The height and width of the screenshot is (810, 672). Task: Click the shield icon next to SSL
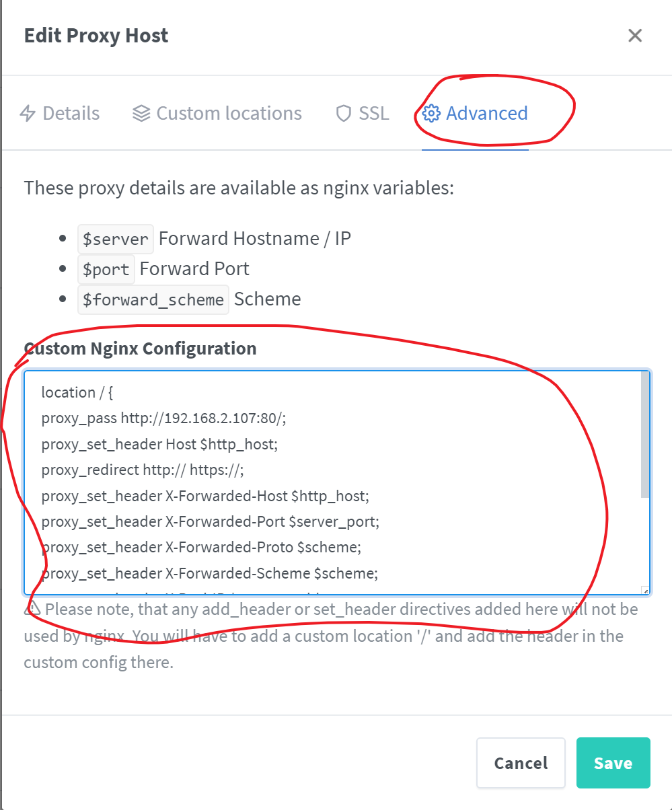coord(344,114)
